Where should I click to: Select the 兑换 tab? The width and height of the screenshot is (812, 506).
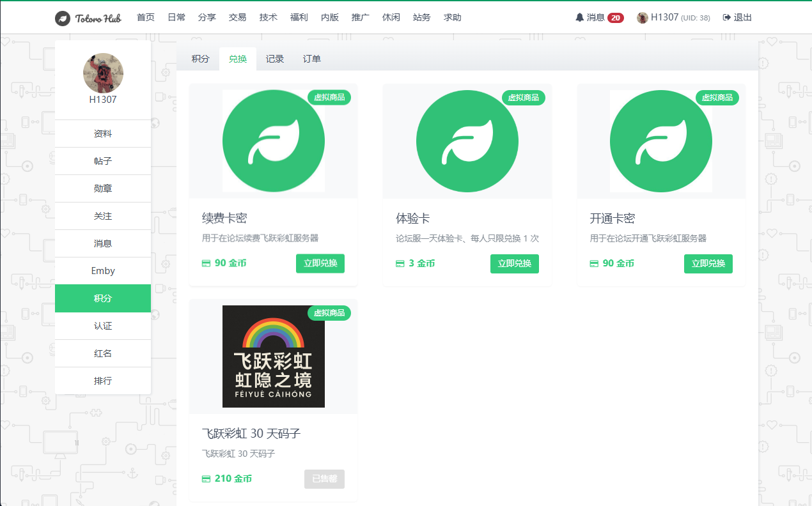[238, 59]
